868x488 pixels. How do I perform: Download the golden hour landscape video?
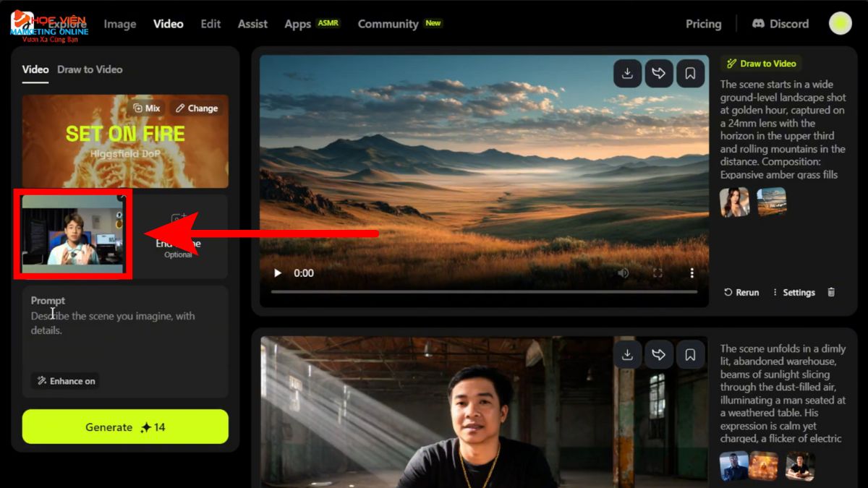(x=627, y=73)
